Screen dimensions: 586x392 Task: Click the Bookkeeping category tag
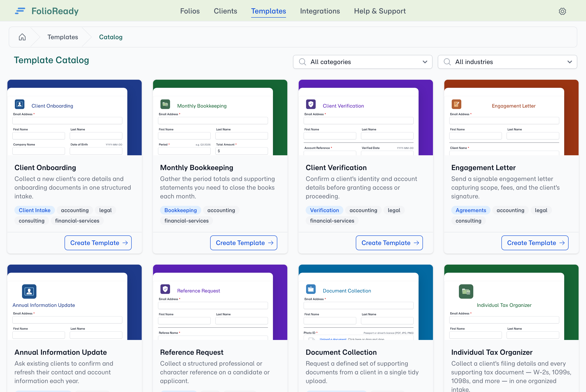pyautogui.click(x=181, y=210)
